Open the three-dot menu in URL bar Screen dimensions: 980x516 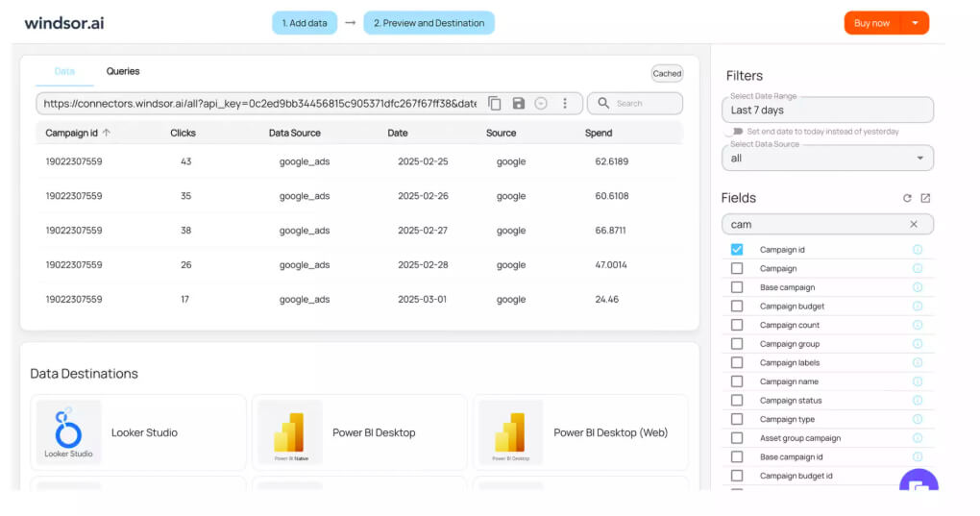pyautogui.click(x=565, y=104)
